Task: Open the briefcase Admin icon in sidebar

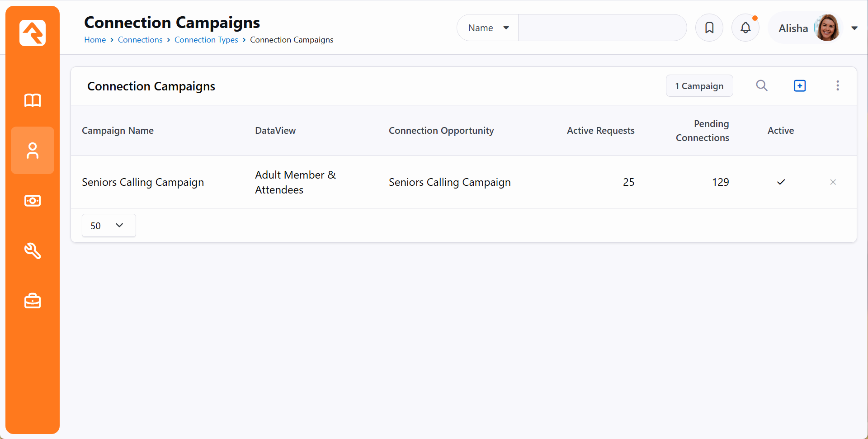Action: pyautogui.click(x=33, y=301)
